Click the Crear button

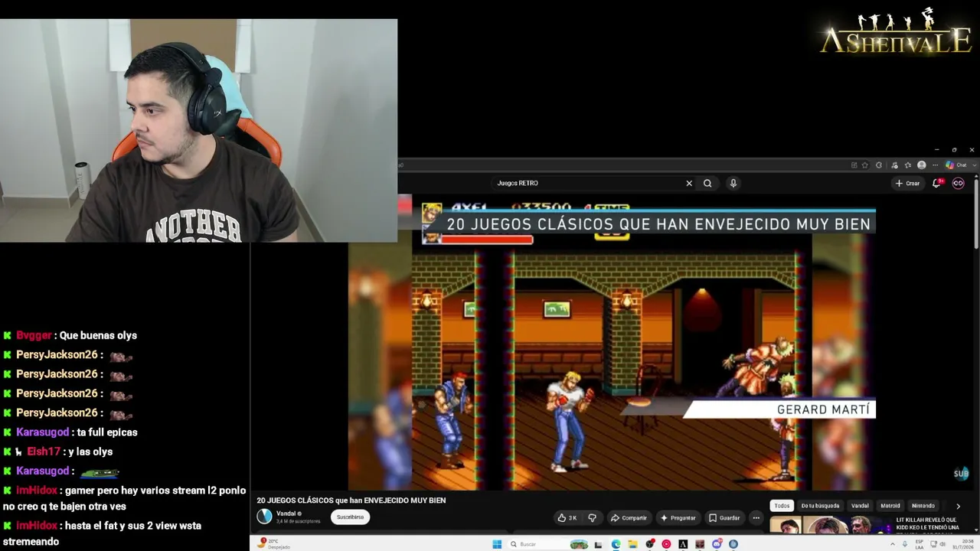tap(907, 183)
